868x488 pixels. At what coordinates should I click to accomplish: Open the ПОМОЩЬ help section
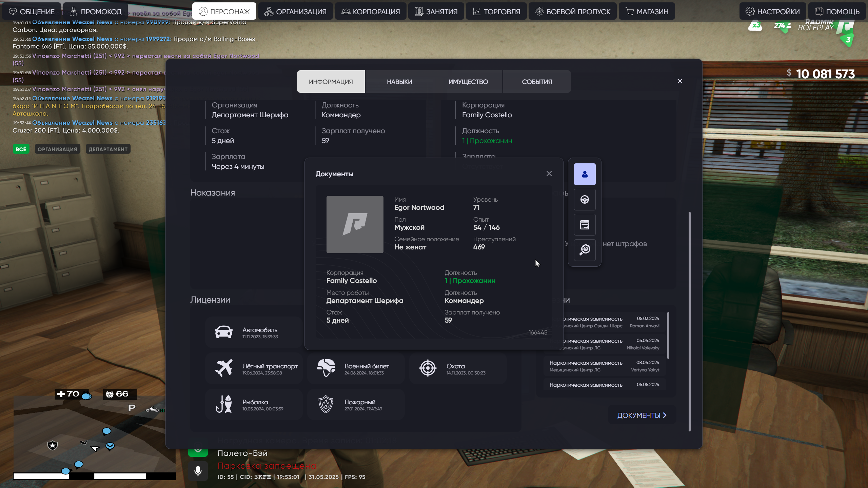837,12
